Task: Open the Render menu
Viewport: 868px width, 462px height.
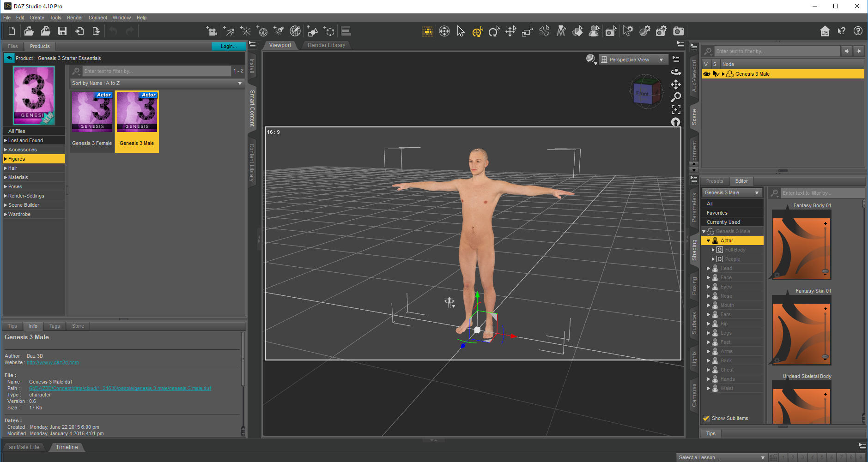Action: coord(75,18)
